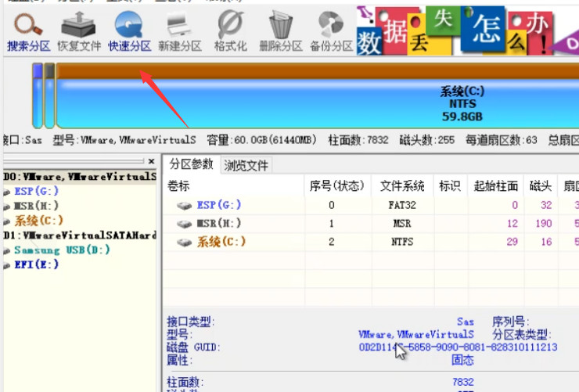Select Samsung USB(D:) in the tree
The height and width of the screenshot is (392, 579).
(62, 250)
